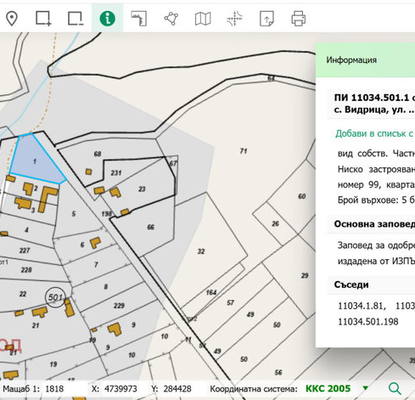The width and height of the screenshot is (415, 400).
Task: Open the KKC 2005 coordinate system dropdown
Action: click(x=337, y=388)
